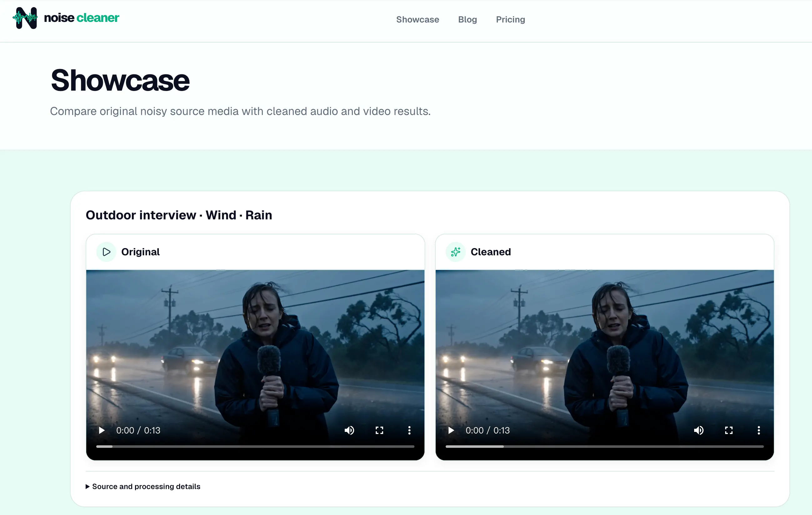Screen dimensions: 812x515
Task: Enter fullscreen on the Original video
Action: (x=379, y=430)
